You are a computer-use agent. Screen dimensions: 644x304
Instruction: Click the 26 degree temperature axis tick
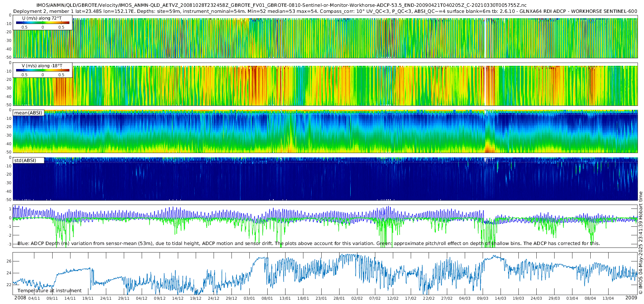coord(9,261)
